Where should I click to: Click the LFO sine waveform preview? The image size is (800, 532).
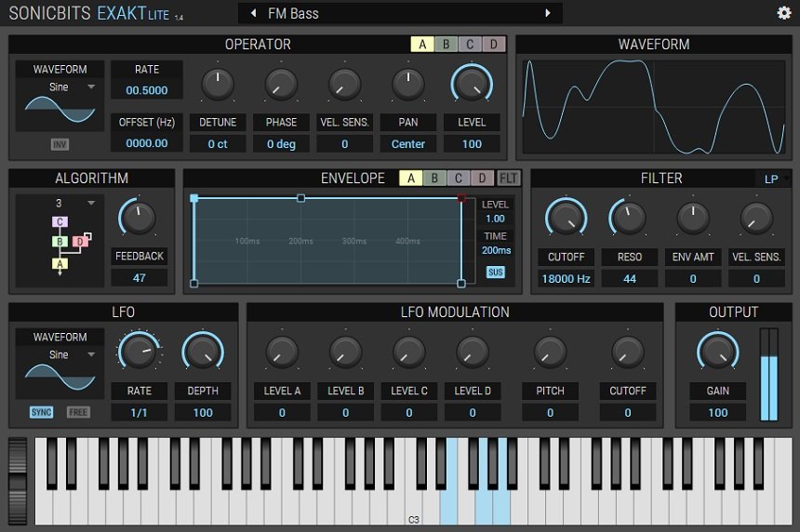(60, 378)
